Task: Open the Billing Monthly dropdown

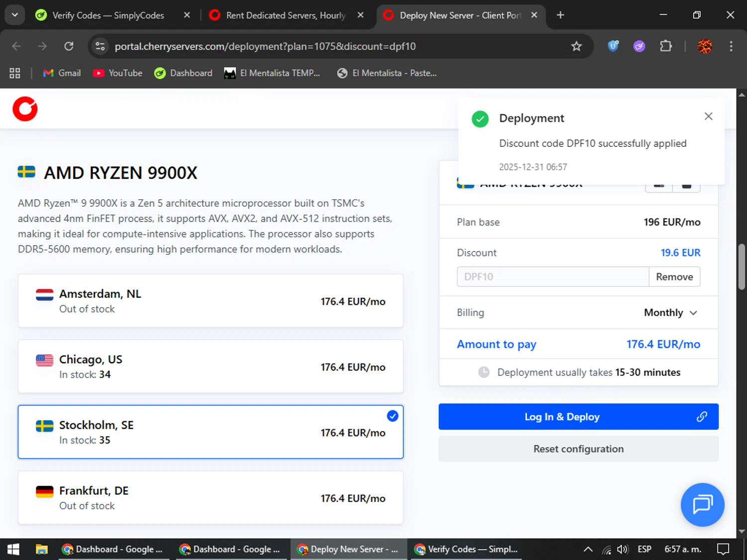Action: [x=670, y=313]
